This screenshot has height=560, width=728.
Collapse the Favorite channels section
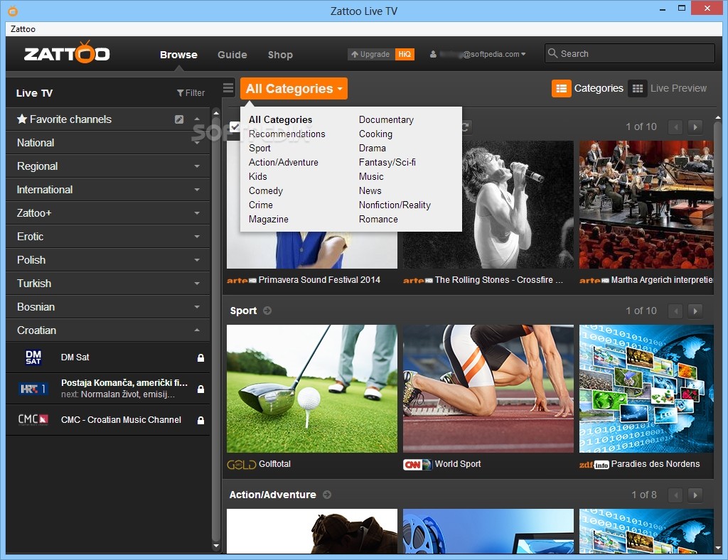point(197,119)
